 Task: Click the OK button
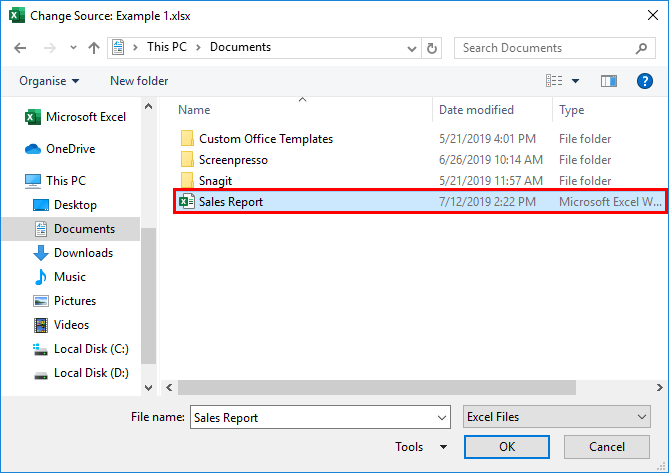click(507, 447)
